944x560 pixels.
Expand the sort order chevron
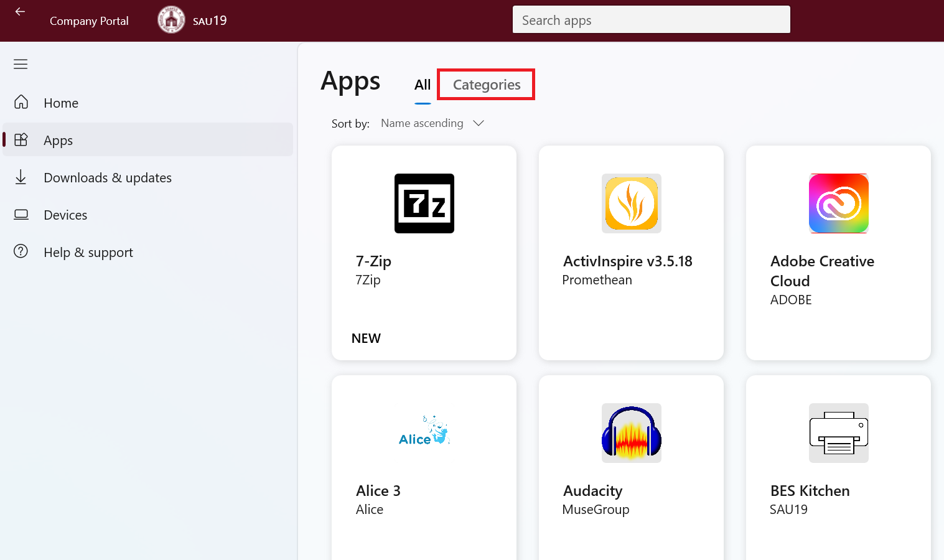(479, 123)
